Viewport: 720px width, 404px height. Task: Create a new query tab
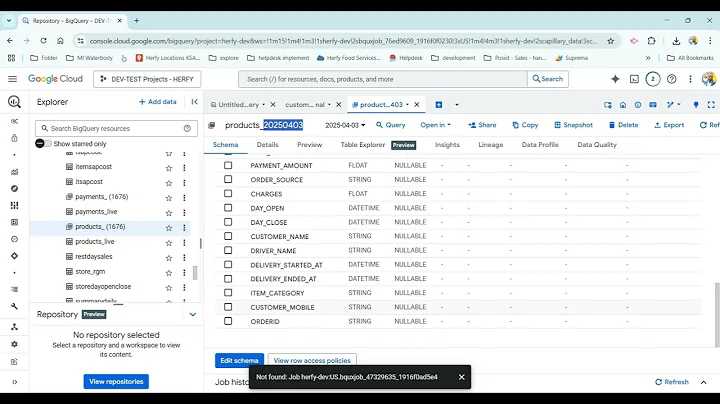(x=439, y=105)
